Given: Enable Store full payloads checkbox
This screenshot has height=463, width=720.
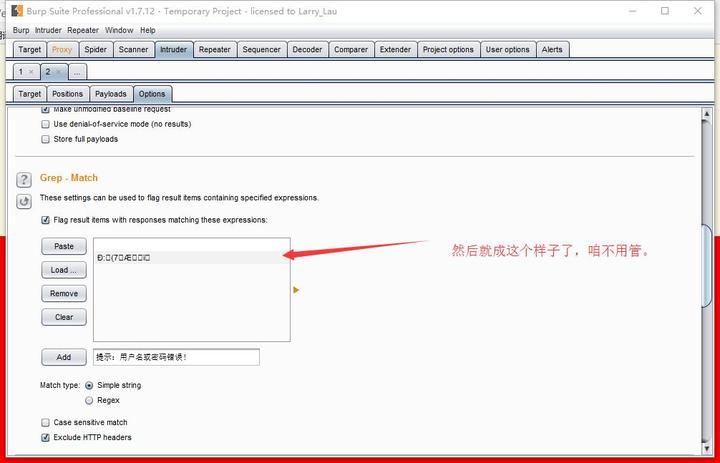Looking at the screenshot, I should 45,139.
